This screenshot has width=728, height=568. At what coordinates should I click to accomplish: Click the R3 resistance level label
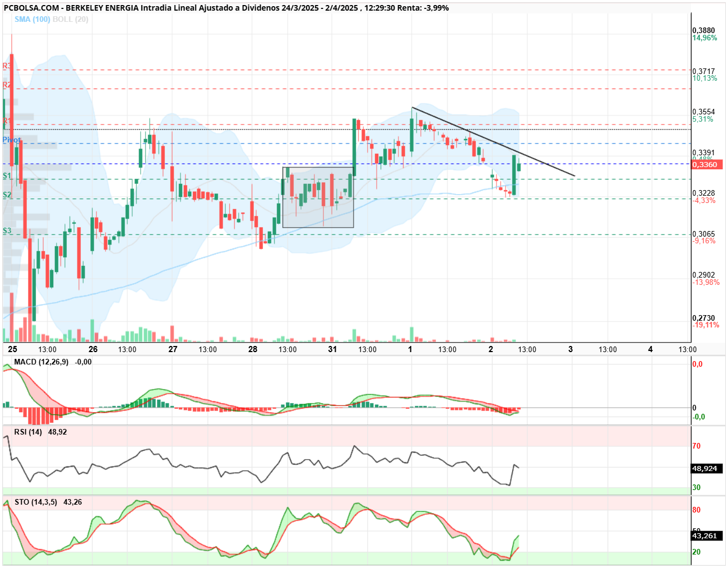click(7, 66)
